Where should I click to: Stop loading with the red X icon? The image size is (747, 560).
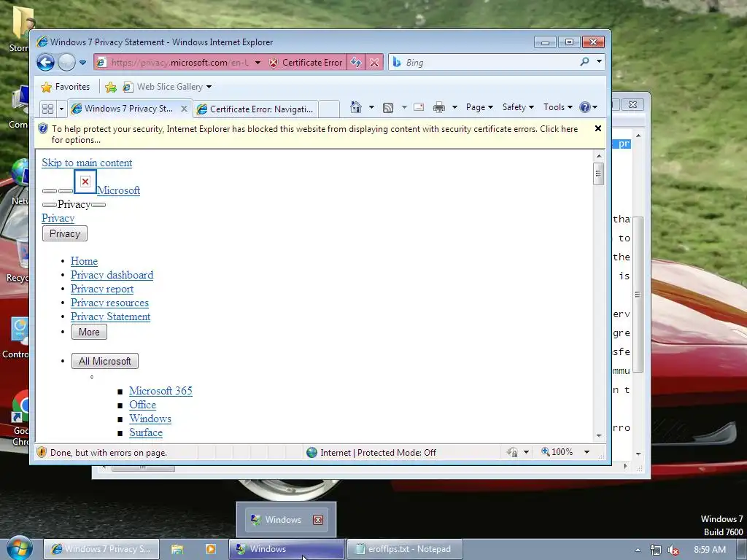pyautogui.click(x=374, y=63)
